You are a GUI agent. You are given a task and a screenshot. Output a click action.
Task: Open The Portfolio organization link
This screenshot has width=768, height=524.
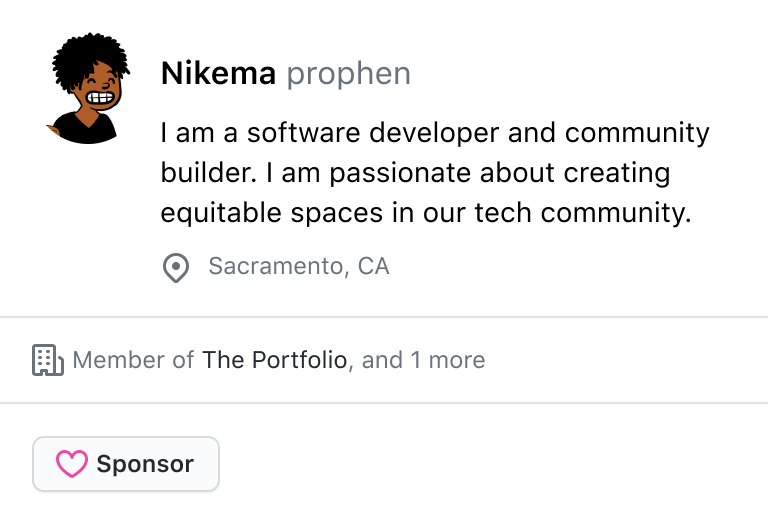(x=275, y=360)
